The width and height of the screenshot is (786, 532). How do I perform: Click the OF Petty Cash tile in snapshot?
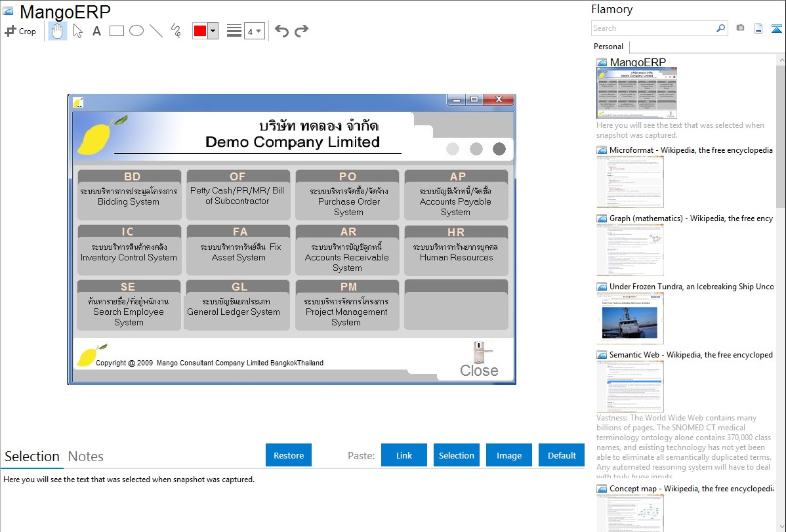click(238, 195)
